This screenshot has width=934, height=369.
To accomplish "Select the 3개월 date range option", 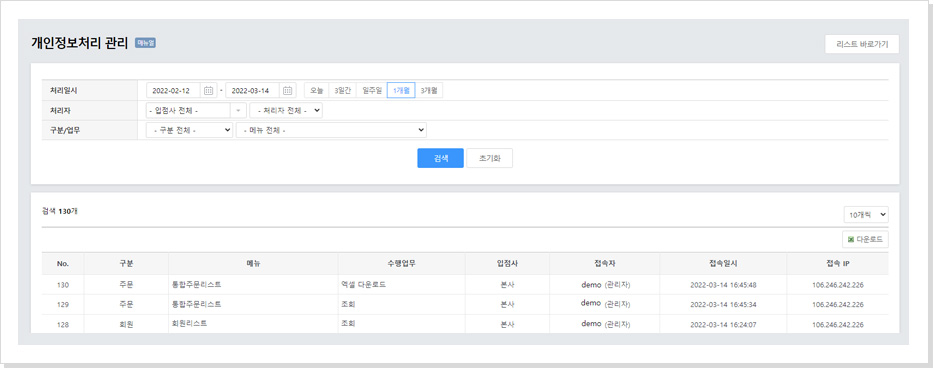I will tap(429, 91).
